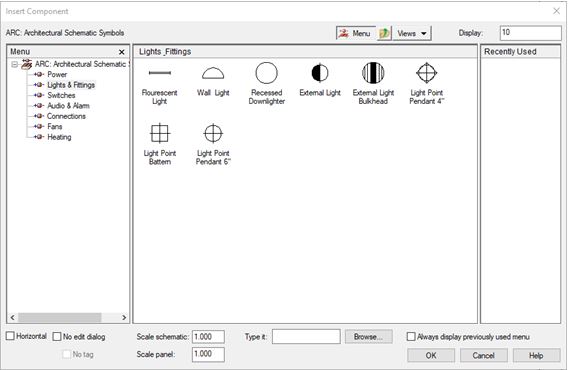Toggle the No tag checkbox
The height and width of the screenshot is (370, 568).
[67, 354]
